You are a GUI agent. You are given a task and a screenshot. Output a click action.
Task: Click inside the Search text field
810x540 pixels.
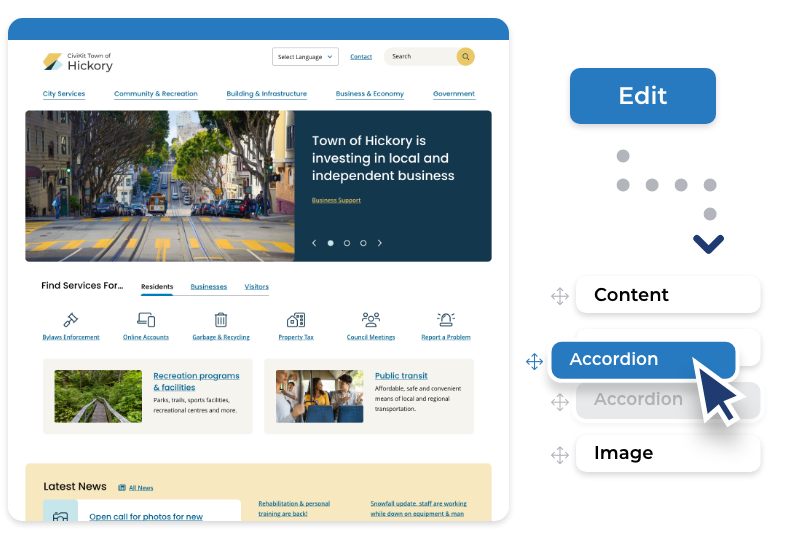420,57
